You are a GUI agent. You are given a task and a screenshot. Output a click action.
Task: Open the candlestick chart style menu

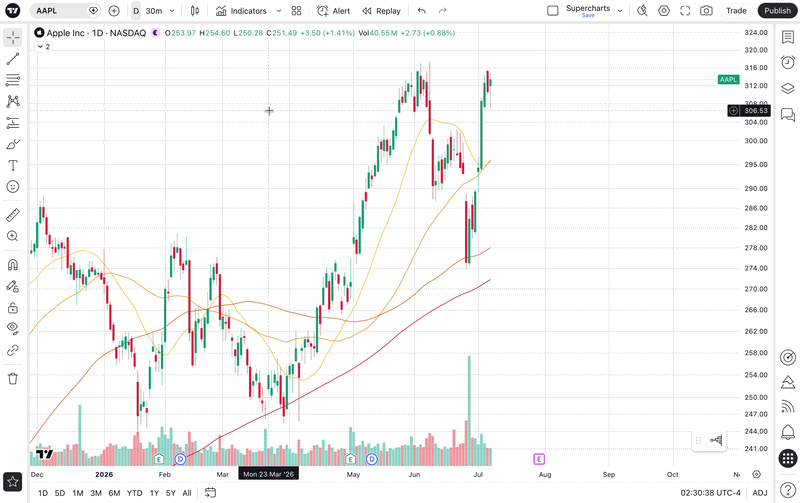195,11
